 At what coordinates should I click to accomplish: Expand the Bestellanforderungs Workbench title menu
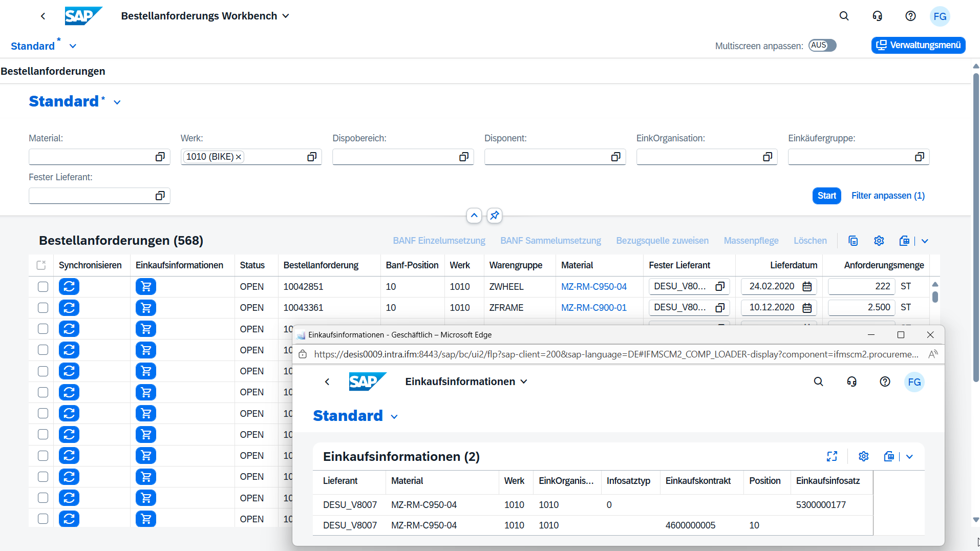pos(286,16)
